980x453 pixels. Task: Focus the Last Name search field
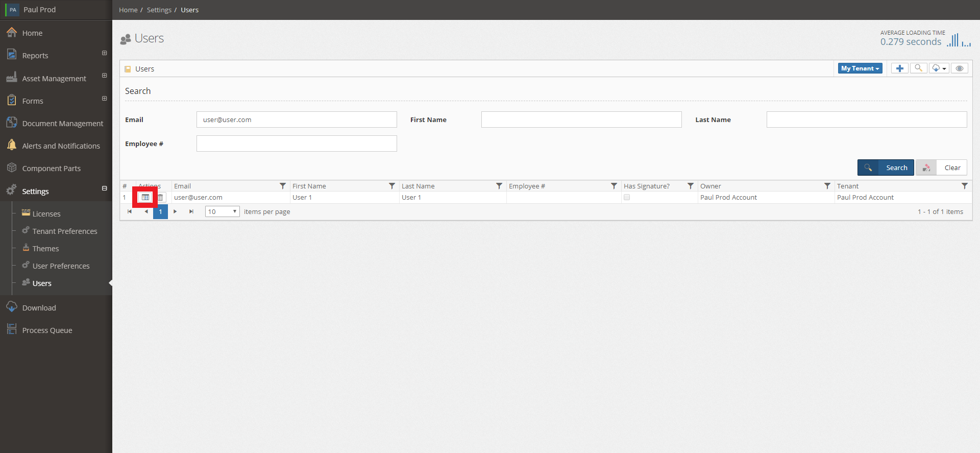(867, 120)
